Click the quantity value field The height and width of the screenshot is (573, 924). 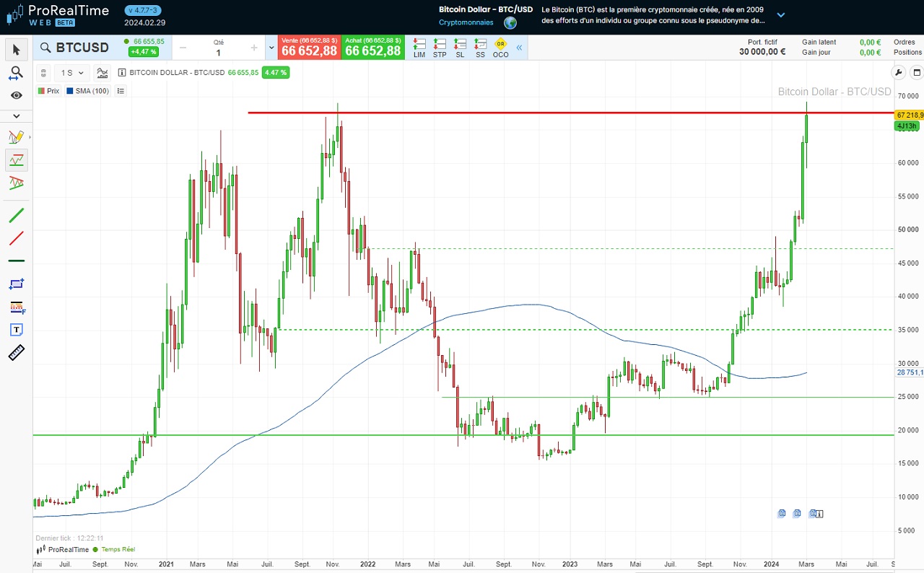tap(219, 52)
